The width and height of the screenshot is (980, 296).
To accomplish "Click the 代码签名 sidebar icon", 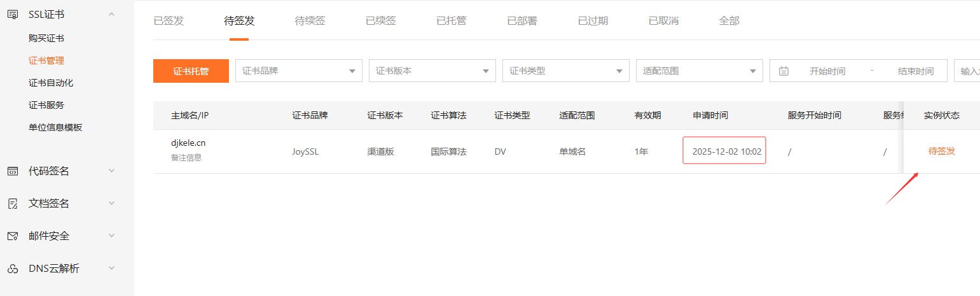I will coord(12,171).
